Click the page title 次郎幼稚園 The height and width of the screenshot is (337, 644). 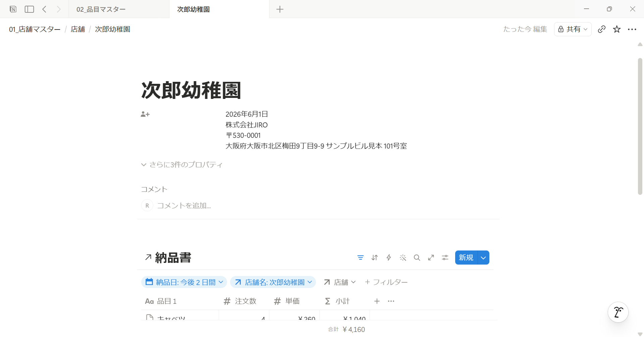[191, 90]
